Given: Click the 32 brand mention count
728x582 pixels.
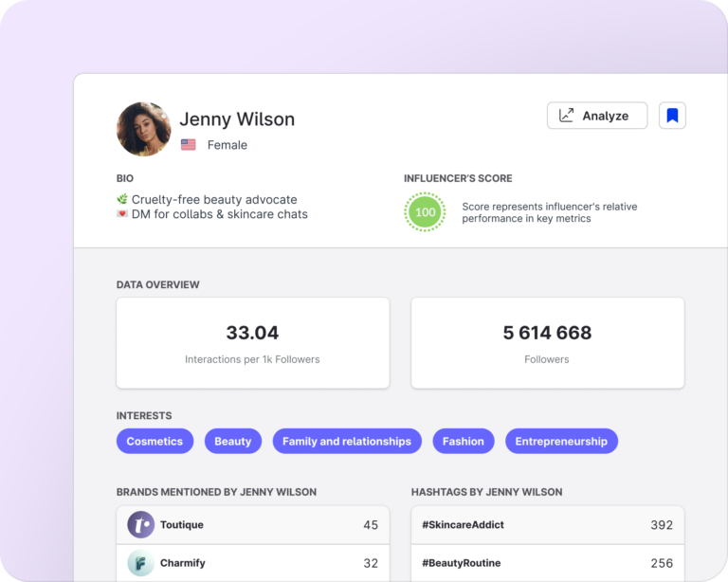Looking at the screenshot, I should [x=371, y=563].
